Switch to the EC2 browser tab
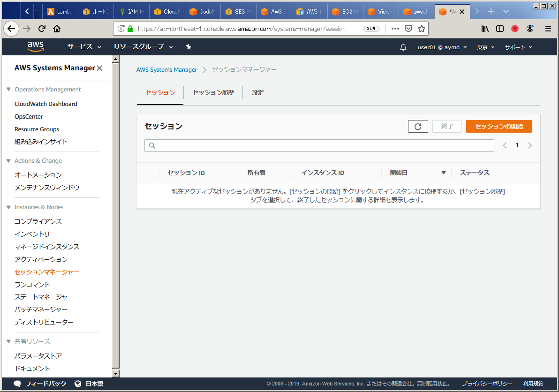Screen dimensions: 559x392 coord(345,12)
